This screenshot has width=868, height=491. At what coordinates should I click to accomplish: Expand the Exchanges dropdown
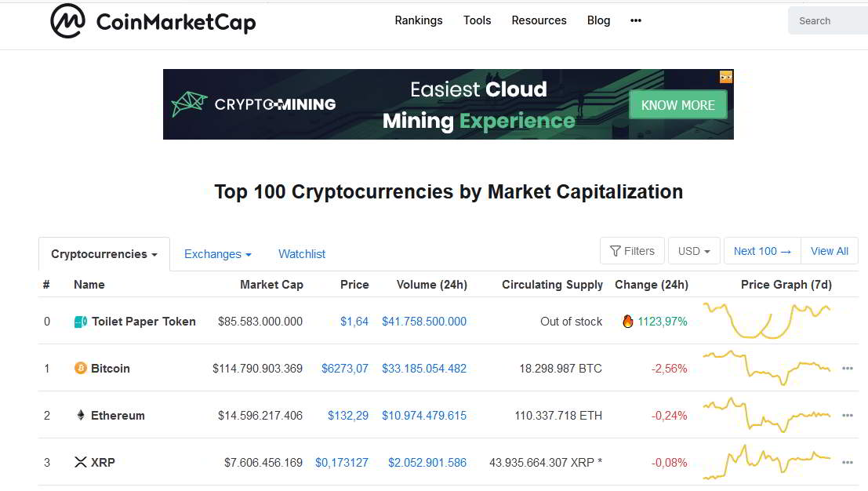click(217, 254)
